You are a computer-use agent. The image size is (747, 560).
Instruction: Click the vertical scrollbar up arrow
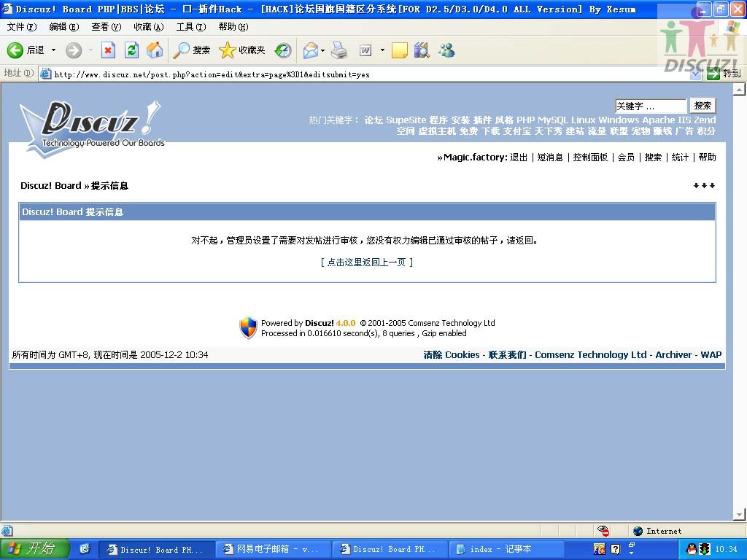pyautogui.click(x=740, y=89)
